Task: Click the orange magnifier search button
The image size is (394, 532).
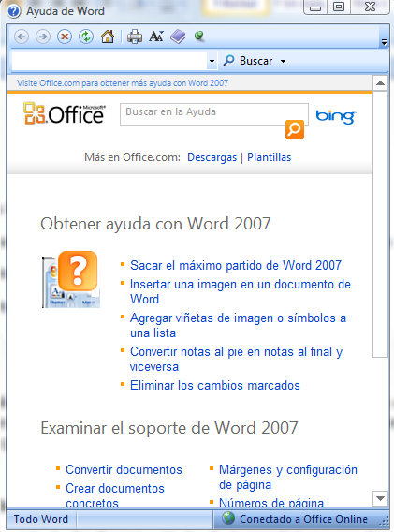Action: point(294,129)
